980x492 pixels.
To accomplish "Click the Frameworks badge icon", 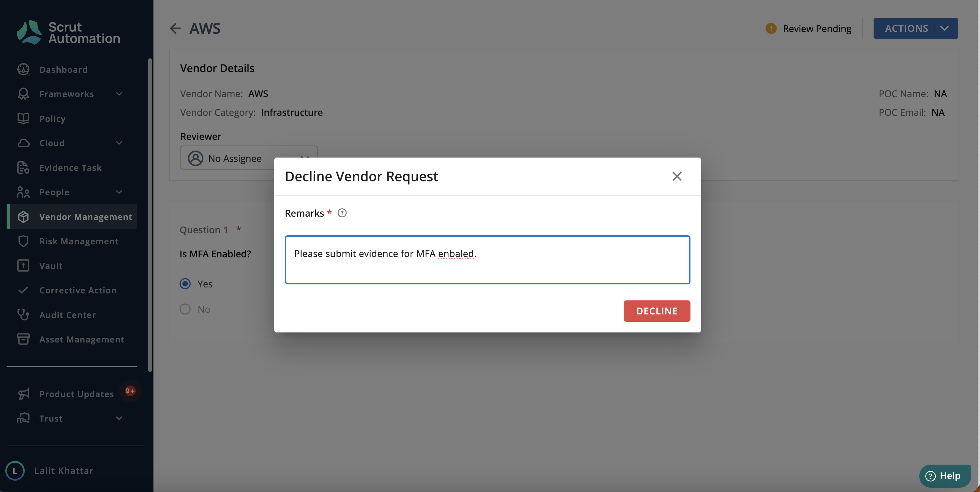I will click(23, 94).
